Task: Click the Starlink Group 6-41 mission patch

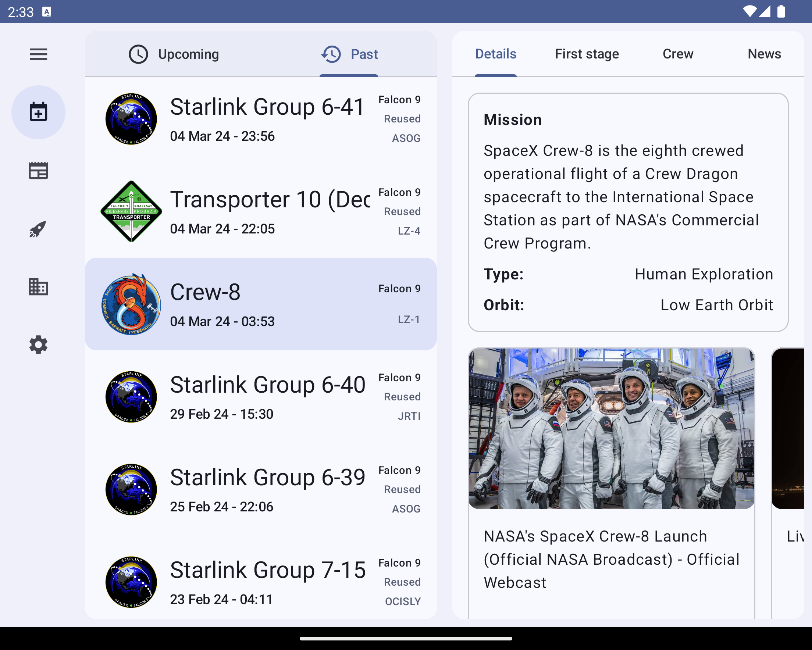Action: click(131, 119)
